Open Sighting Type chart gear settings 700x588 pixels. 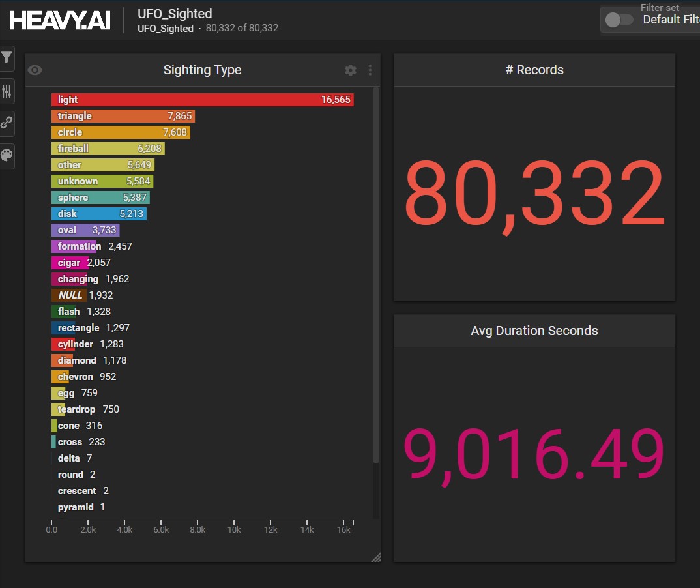351,70
